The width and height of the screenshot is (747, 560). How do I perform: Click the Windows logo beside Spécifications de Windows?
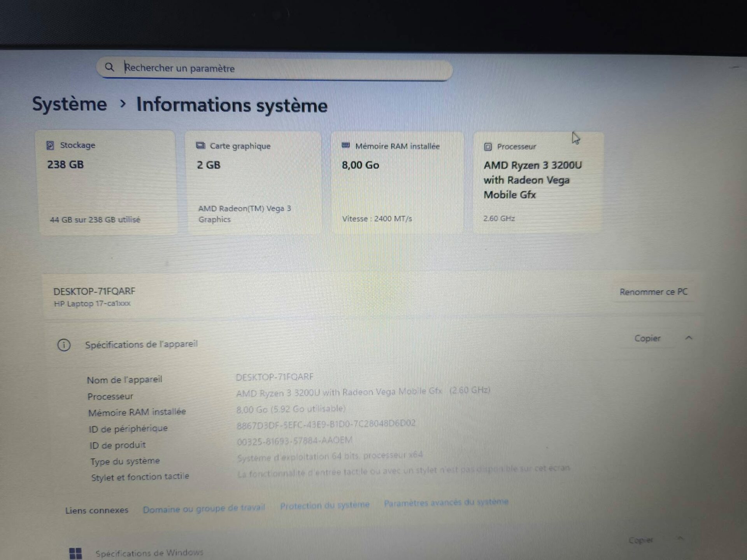click(75, 553)
